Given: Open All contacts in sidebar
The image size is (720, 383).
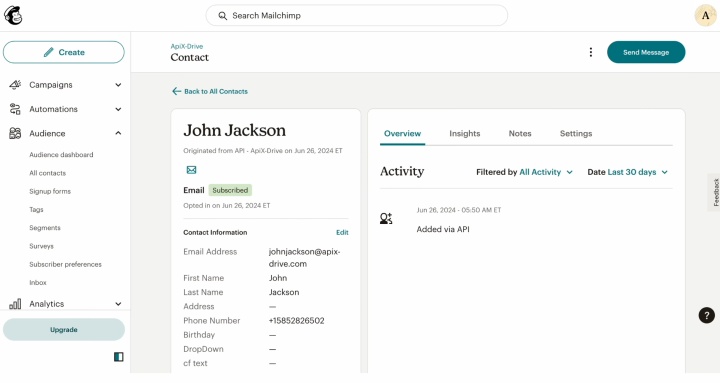Looking at the screenshot, I should (x=48, y=173).
